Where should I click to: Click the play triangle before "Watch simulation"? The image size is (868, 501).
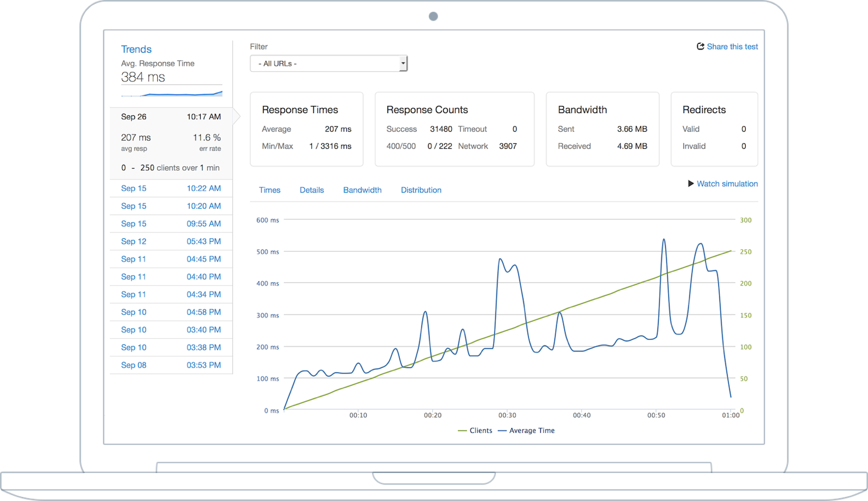point(690,183)
